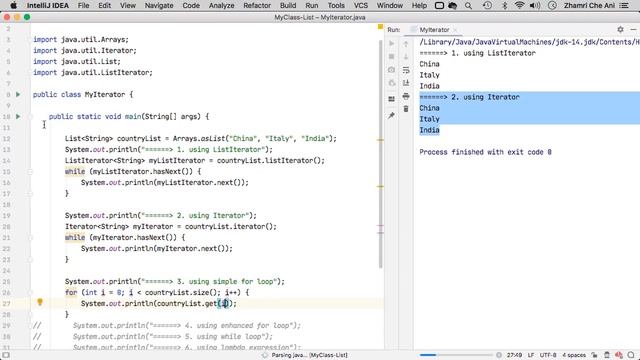Screen dimensions: 640x360
Task: Jump down the stack trace arrow in Run panel
Action: 406,56
